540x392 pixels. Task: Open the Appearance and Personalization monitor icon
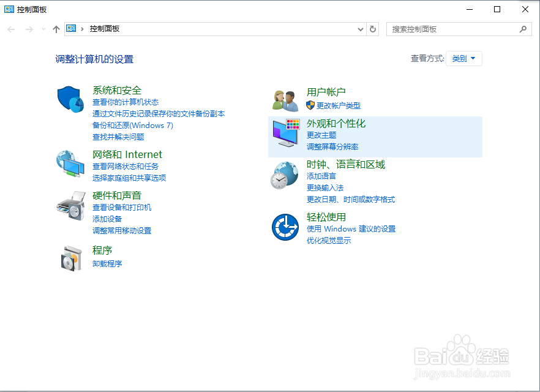tap(286, 133)
